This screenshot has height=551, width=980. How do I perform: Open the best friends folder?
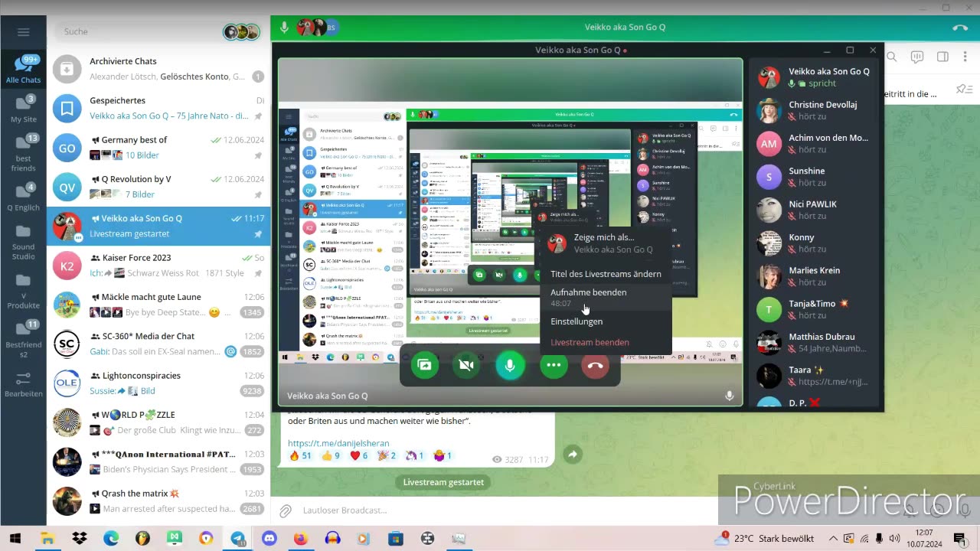23,152
